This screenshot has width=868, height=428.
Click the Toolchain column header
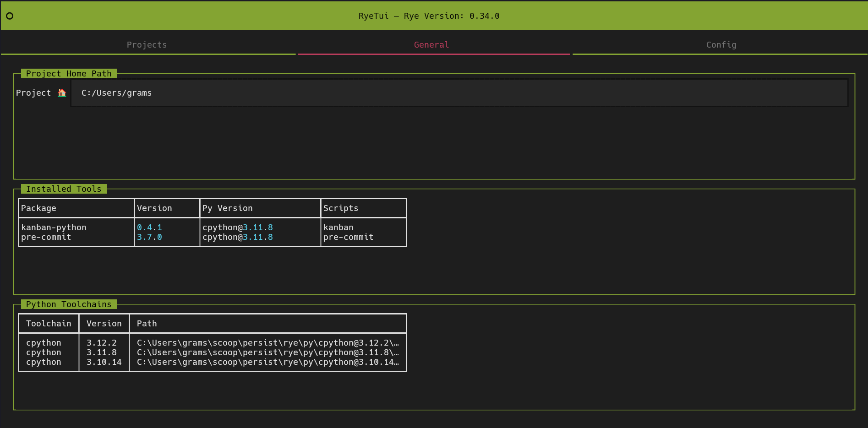(49, 324)
